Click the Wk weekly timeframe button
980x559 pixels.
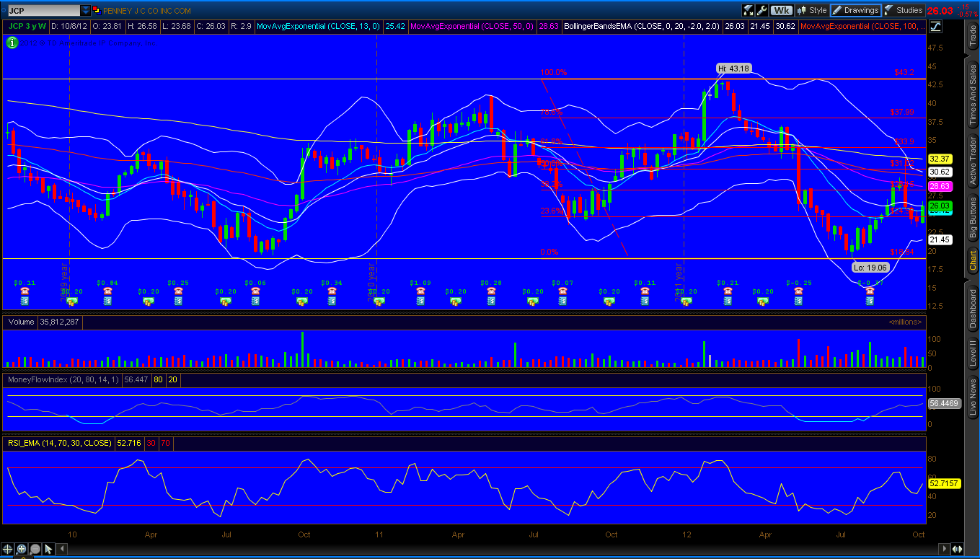[x=781, y=10]
